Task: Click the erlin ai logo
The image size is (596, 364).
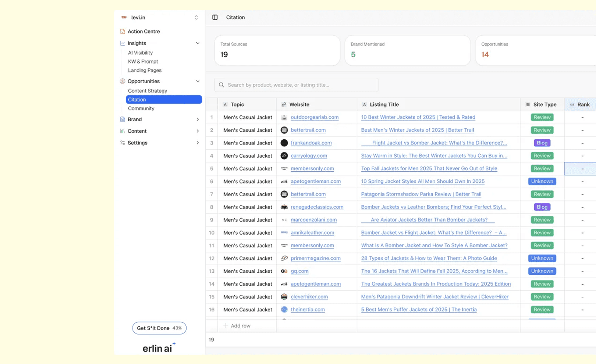Action: (x=159, y=347)
